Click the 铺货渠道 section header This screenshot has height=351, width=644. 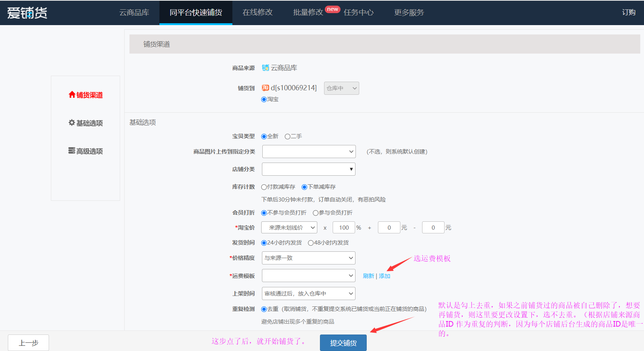tap(385, 44)
